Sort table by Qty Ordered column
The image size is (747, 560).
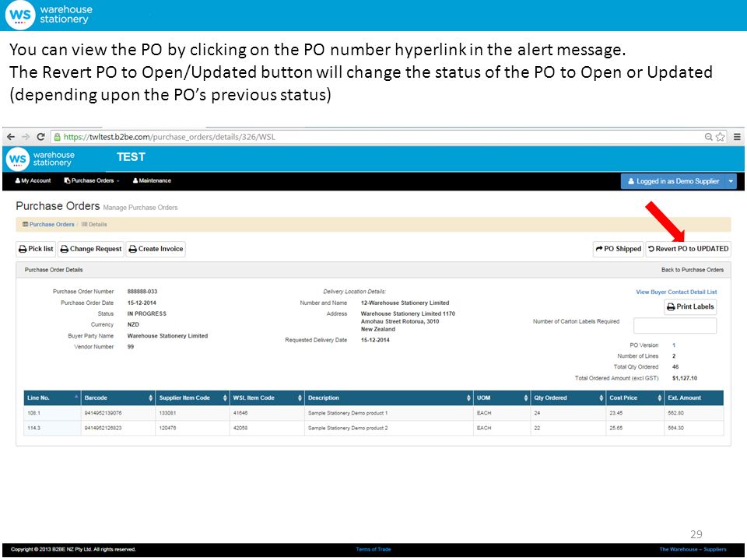pos(568,397)
